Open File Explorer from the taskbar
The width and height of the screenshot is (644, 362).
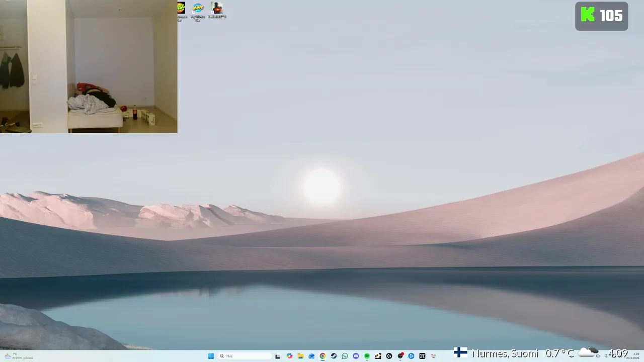tap(300, 356)
